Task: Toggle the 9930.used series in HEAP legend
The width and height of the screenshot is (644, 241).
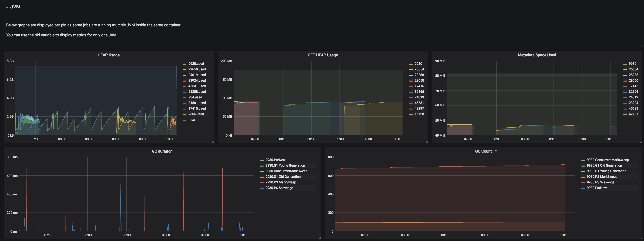Action: [x=196, y=64]
